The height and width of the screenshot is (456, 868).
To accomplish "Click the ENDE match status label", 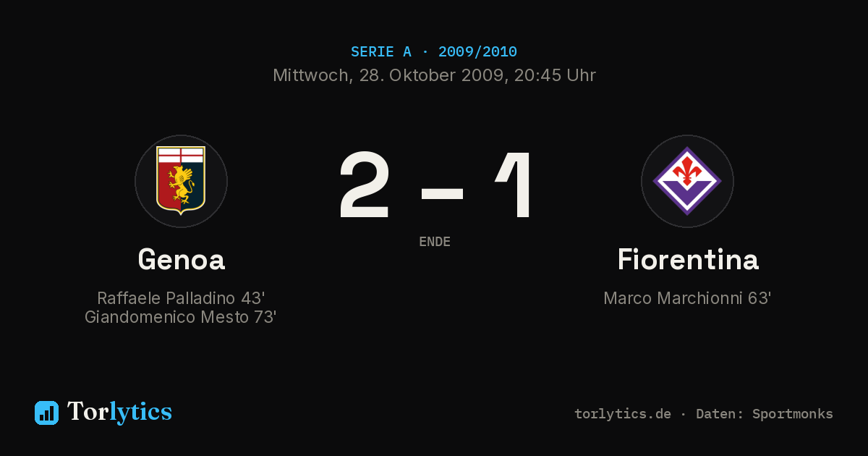I will [x=435, y=242].
